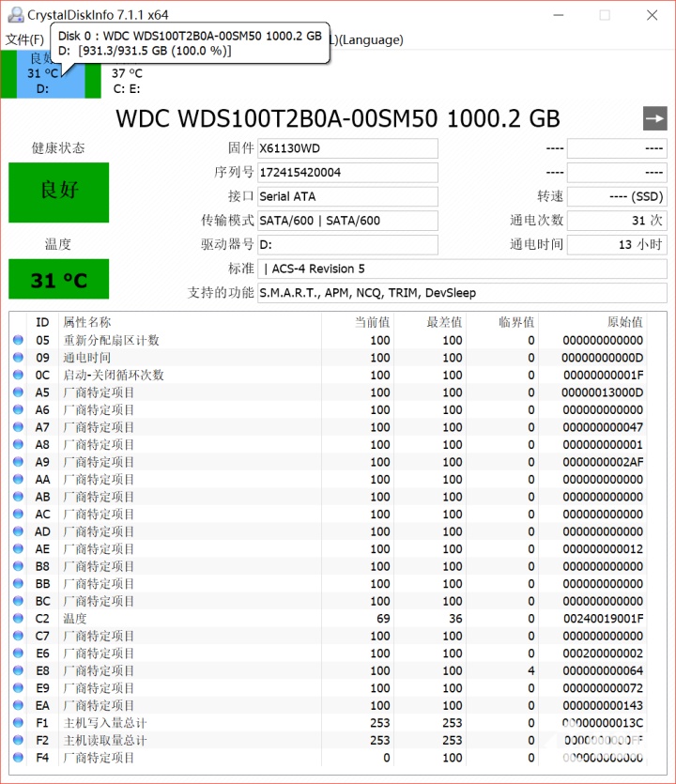Click the status dot for attribute AB
The height and width of the screenshot is (784, 676).
tap(19, 497)
